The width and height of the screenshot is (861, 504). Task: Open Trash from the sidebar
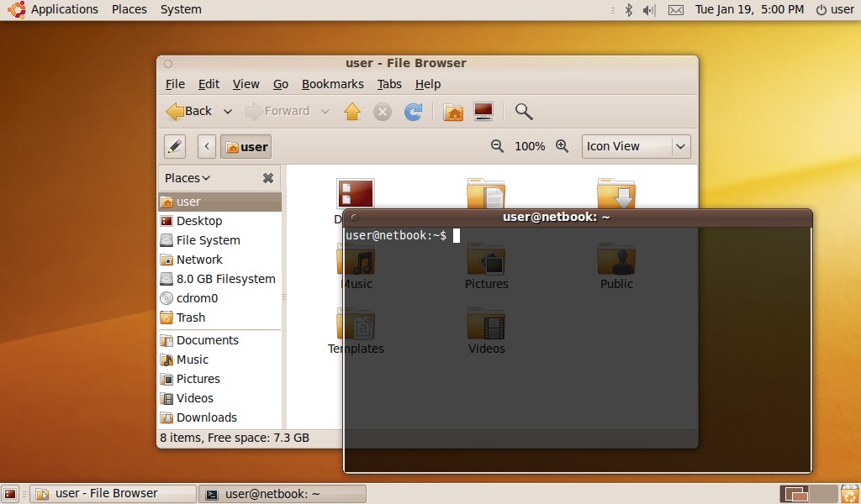[x=219, y=318]
